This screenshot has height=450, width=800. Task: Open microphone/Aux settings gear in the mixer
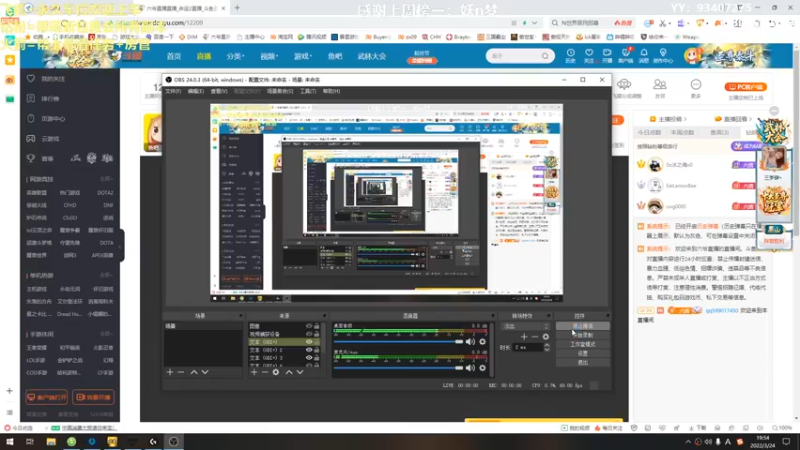[x=482, y=367]
